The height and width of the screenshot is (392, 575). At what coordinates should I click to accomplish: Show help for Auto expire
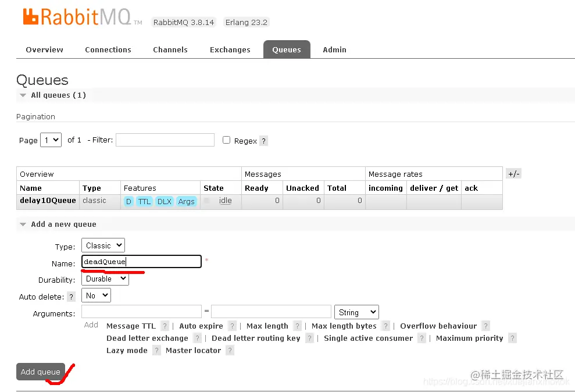(x=232, y=326)
